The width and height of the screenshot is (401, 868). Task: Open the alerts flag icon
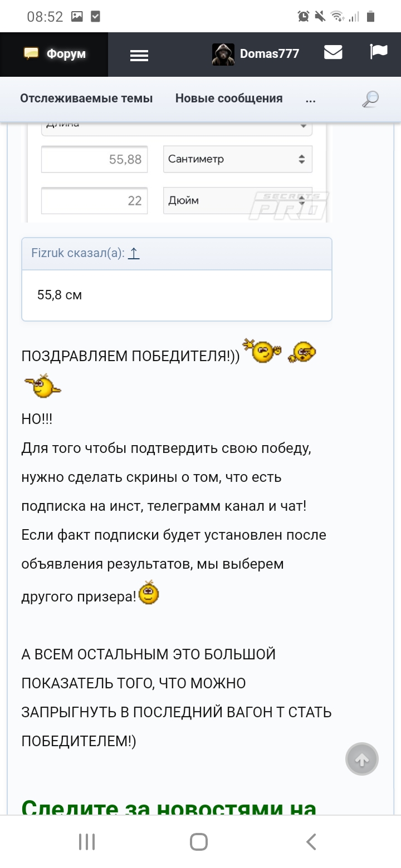379,52
